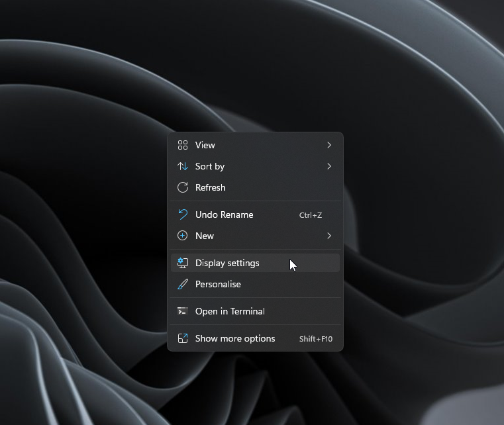Choose Sort by from context menu
This screenshot has width=504, height=425.
tap(255, 166)
